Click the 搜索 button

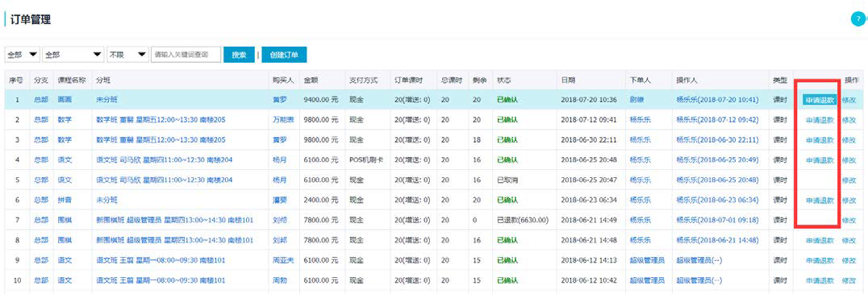(239, 55)
